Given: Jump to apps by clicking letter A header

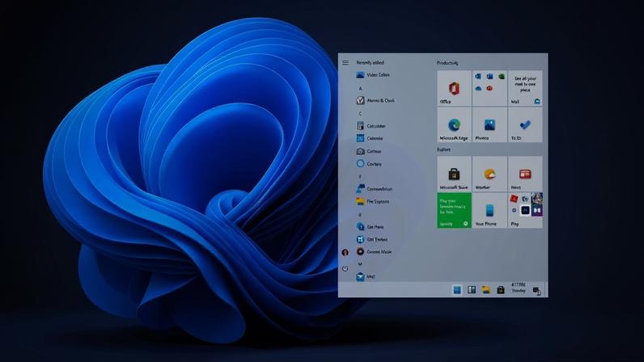Looking at the screenshot, I should (x=360, y=88).
